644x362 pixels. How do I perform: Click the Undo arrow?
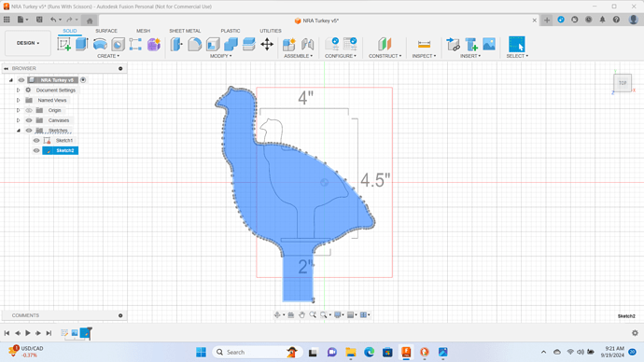click(53, 20)
